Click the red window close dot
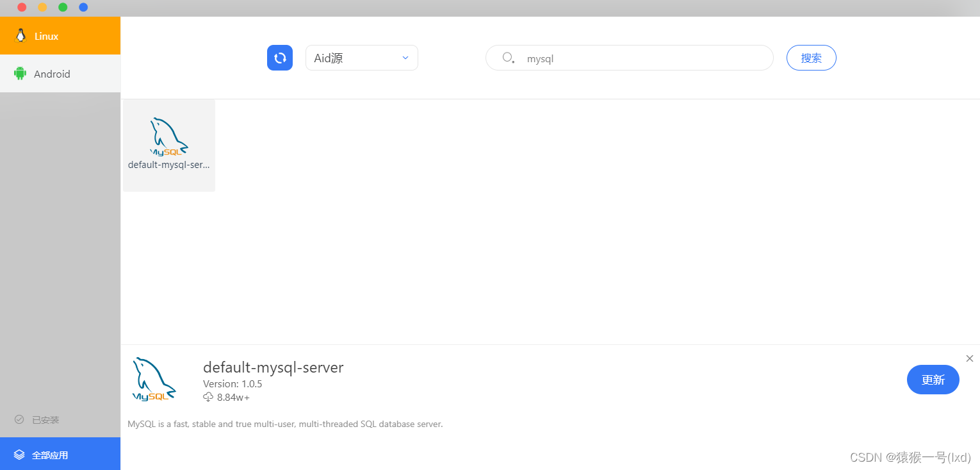 (22, 8)
